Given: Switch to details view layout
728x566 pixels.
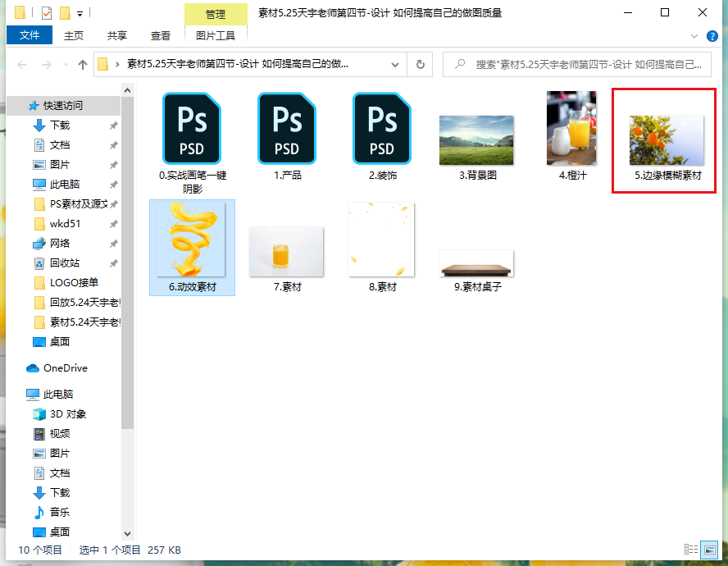Looking at the screenshot, I should [x=691, y=550].
